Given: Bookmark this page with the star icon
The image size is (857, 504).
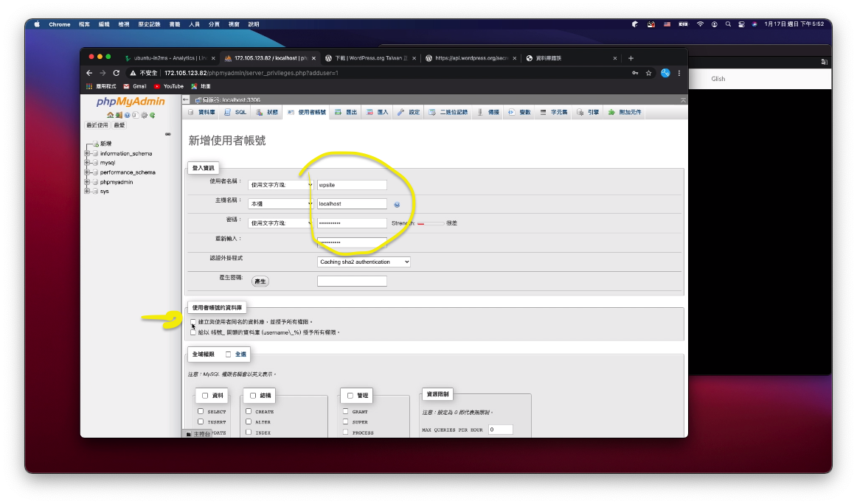Looking at the screenshot, I should tap(649, 73).
